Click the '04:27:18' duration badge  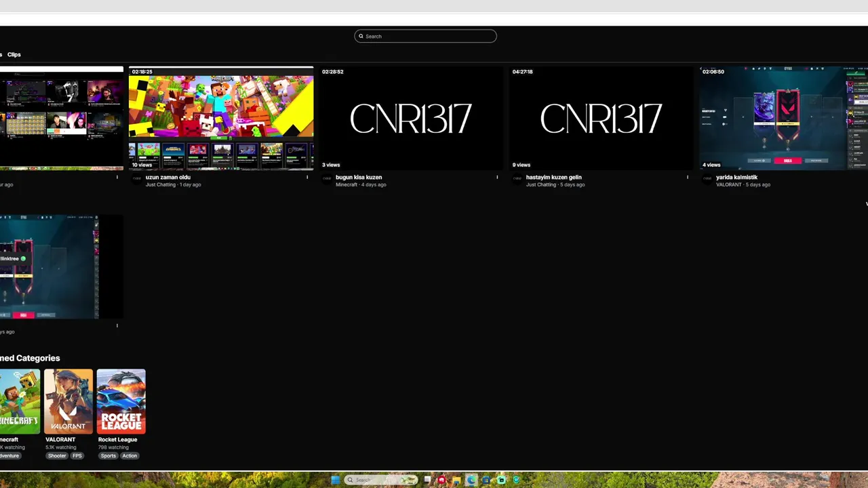point(522,72)
